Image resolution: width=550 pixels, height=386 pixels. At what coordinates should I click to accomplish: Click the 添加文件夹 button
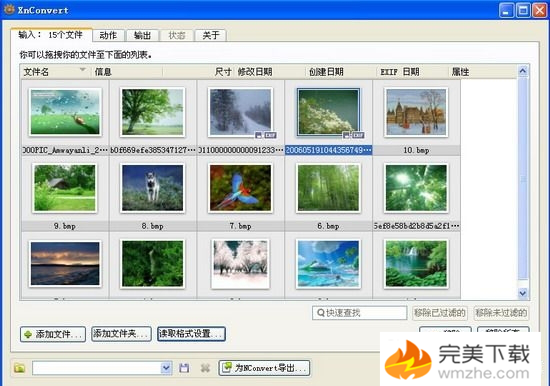(x=121, y=334)
